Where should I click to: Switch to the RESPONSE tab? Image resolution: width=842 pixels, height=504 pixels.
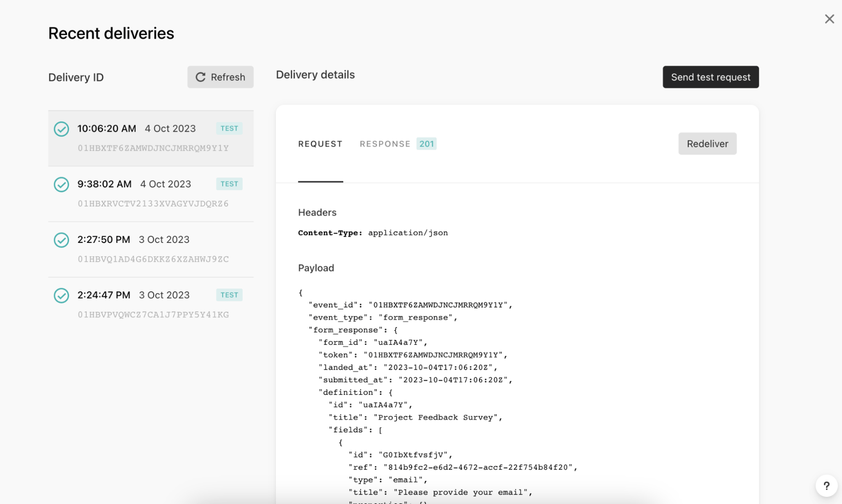385,144
